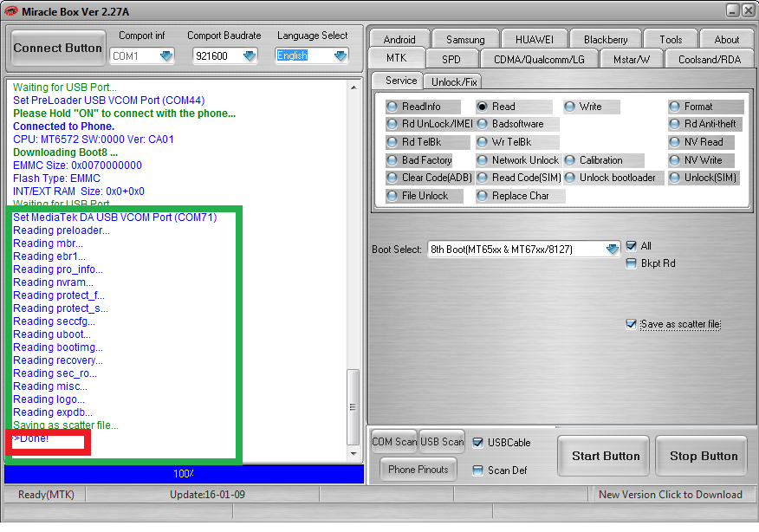Open the About tab

click(x=727, y=39)
